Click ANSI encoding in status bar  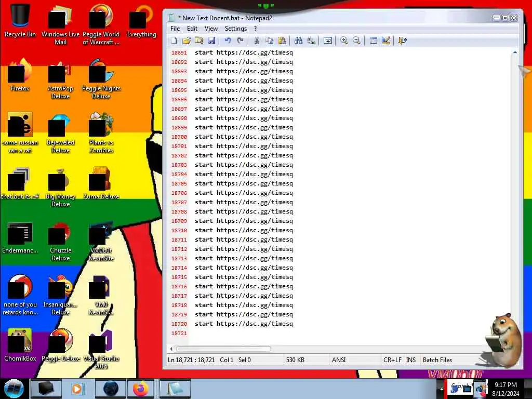pyautogui.click(x=339, y=360)
